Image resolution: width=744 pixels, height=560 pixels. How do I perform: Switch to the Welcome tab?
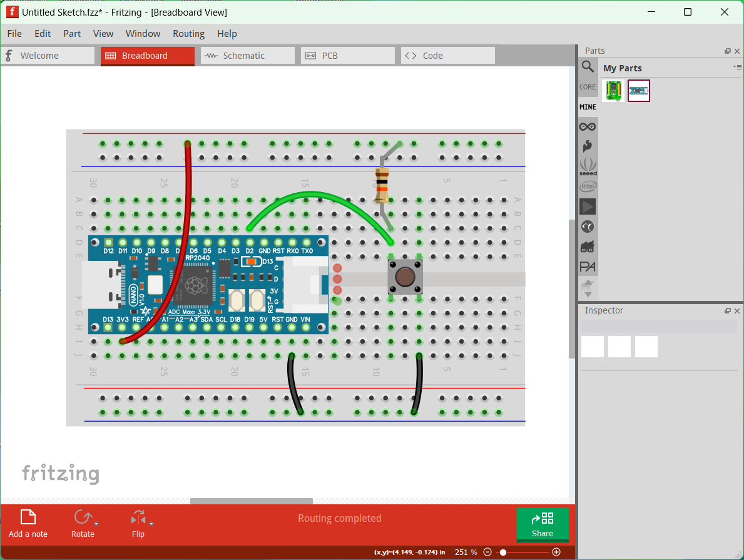coord(48,56)
